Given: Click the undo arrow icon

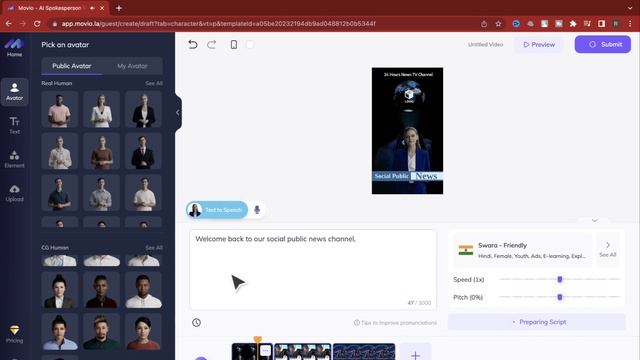Looking at the screenshot, I should tap(193, 44).
